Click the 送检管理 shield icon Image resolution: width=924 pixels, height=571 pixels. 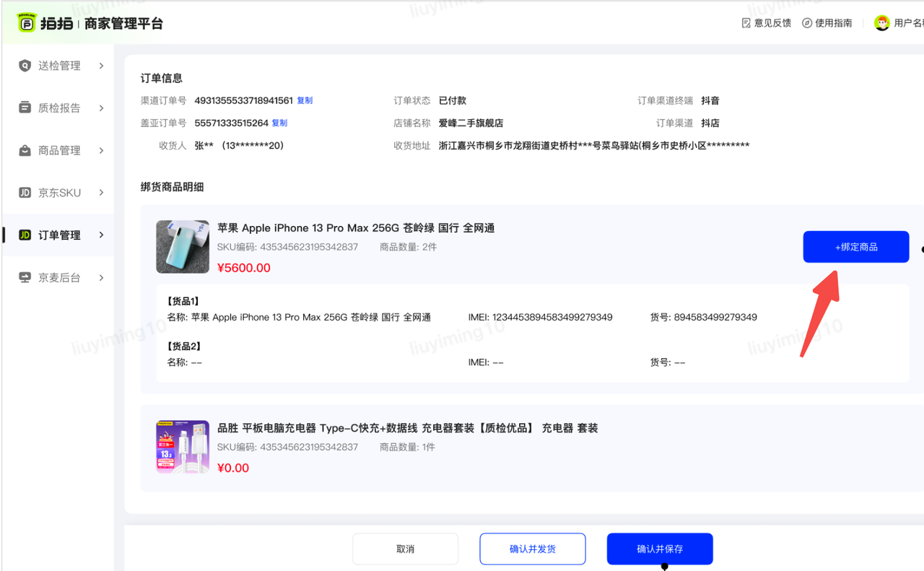[x=25, y=66]
